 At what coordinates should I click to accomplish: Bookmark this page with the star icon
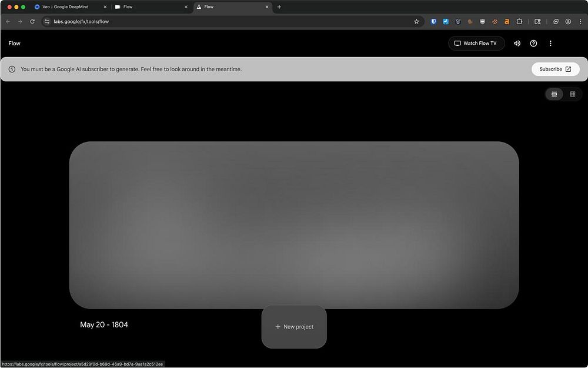click(x=416, y=21)
